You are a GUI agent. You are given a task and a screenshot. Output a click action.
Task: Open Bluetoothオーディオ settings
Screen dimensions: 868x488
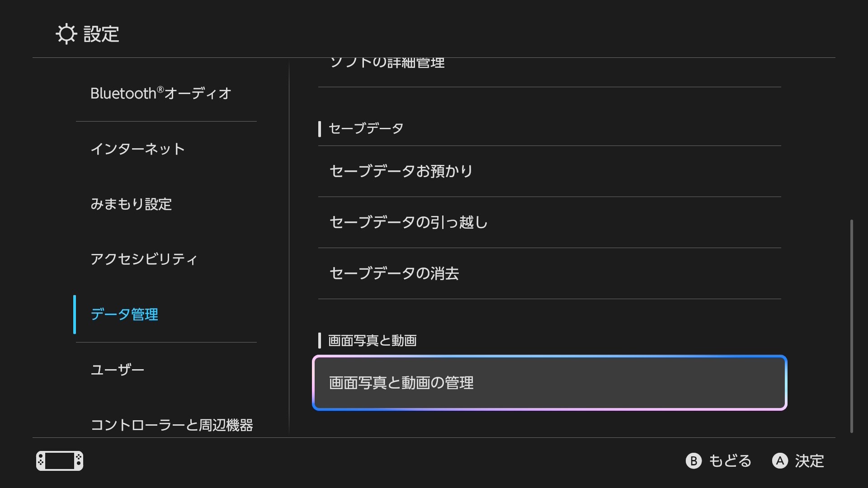tap(160, 94)
